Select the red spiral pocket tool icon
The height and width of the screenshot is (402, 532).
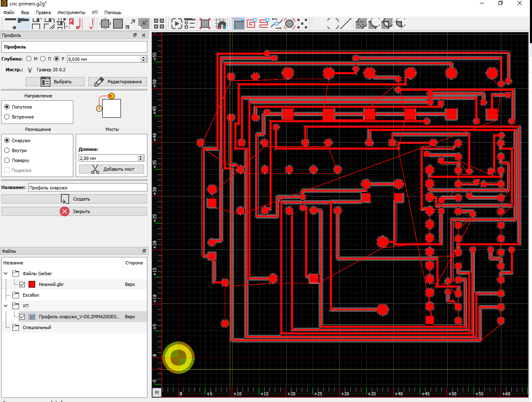[252, 24]
